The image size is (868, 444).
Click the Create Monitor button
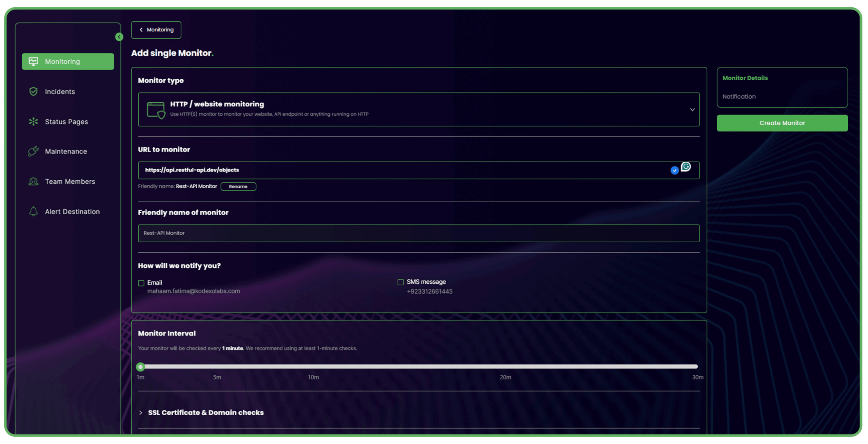[782, 123]
